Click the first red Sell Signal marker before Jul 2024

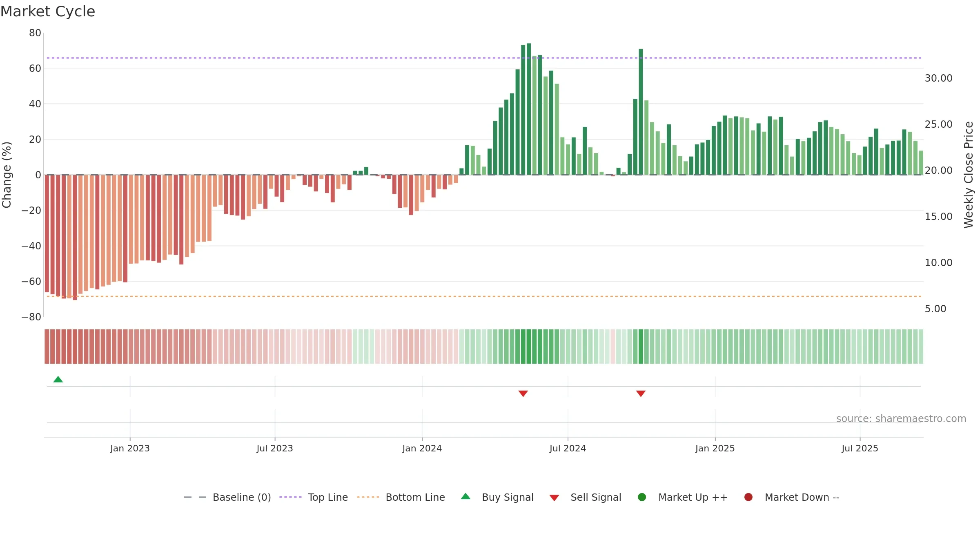click(x=523, y=393)
